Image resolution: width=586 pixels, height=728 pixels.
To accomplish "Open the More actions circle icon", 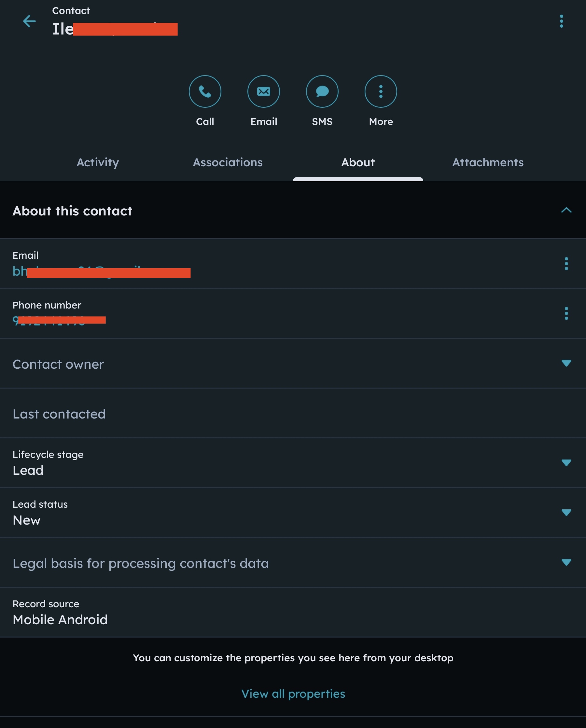I will [x=381, y=91].
